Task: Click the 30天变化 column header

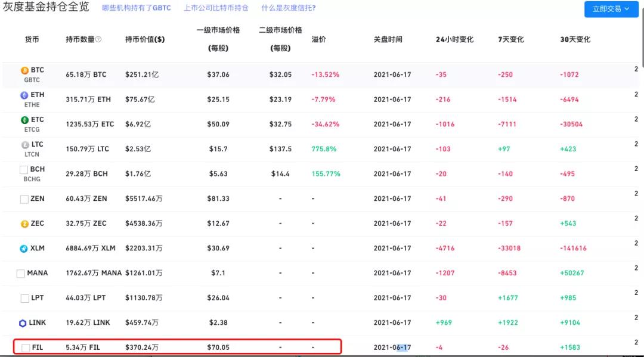Action: point(575,39)
